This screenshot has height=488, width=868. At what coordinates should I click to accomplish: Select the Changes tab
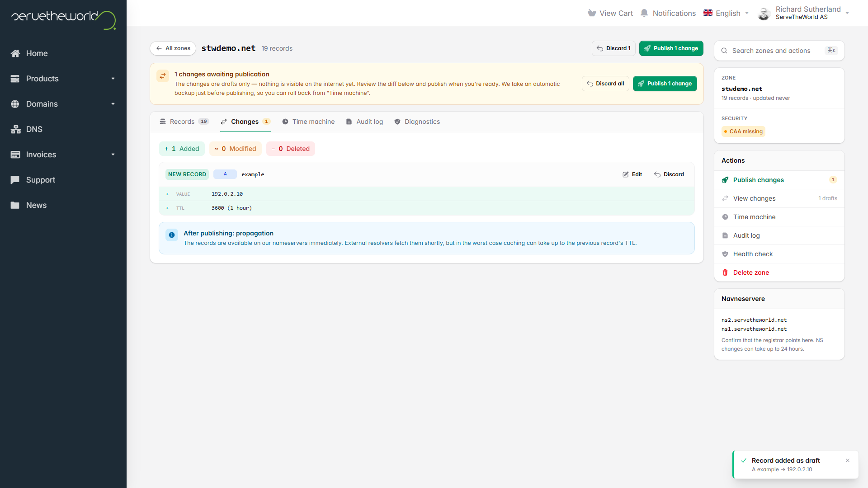245,122
